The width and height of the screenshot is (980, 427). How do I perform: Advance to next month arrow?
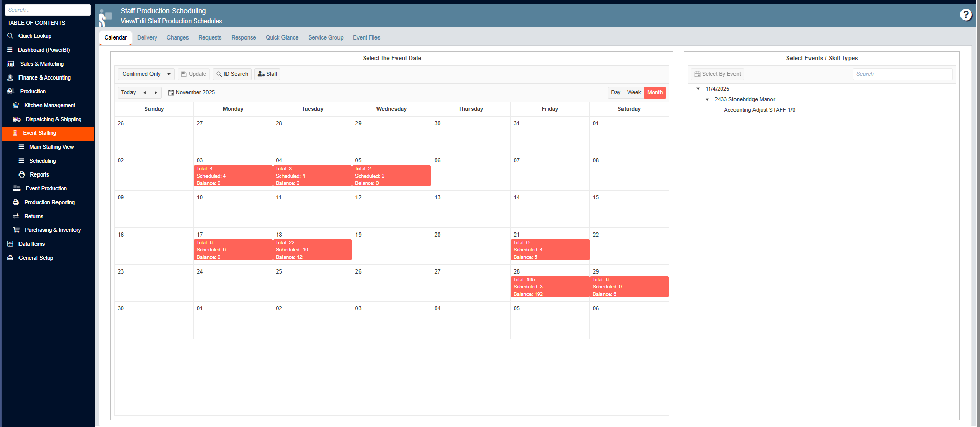pos(156,93)
